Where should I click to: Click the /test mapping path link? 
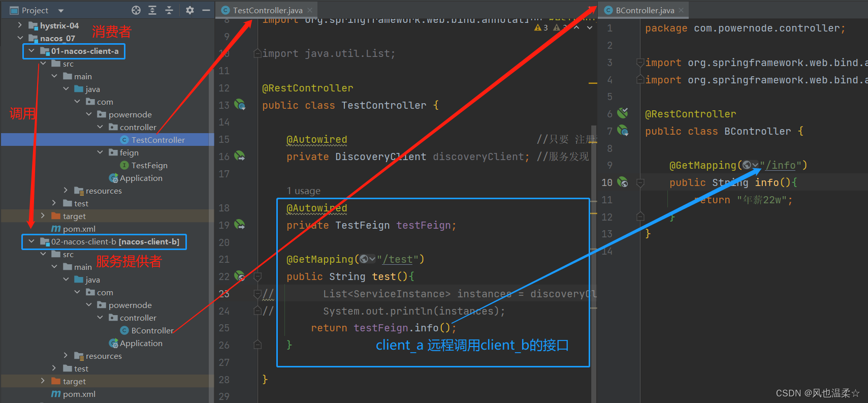(x=398, y=259)
